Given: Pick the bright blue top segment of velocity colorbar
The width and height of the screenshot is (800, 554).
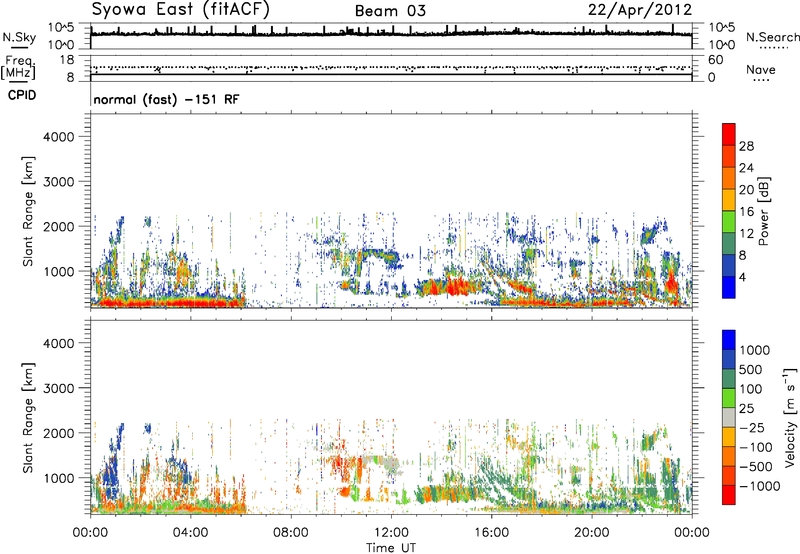Looking at the screenshot, I should (729, 339).
